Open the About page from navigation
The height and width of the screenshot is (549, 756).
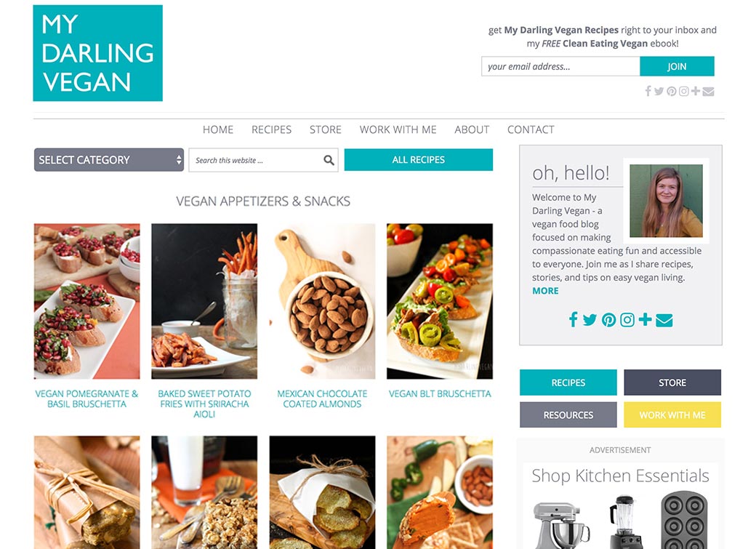[x=472, y=129]
